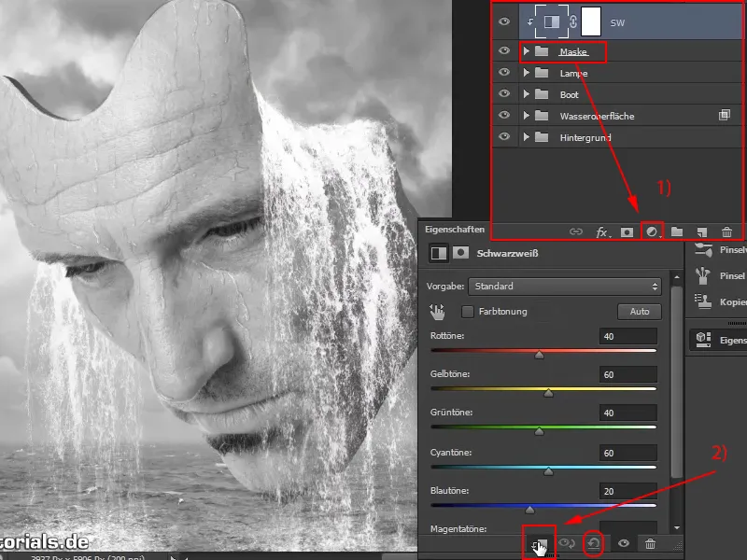Select the adjustment icon in Properties header
The width and height of the screenshot is (747, 560).
(439, 253)
